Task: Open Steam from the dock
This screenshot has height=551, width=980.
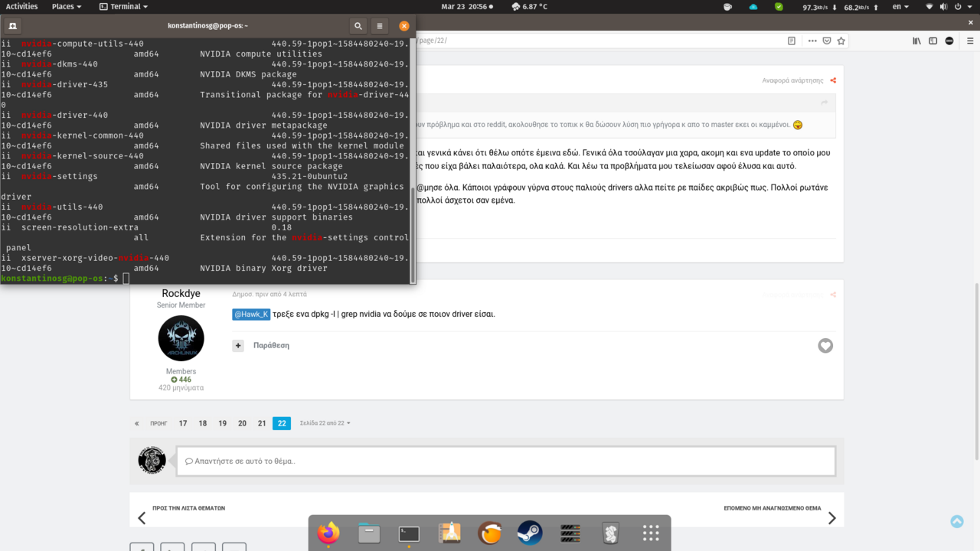Action: 530,533
